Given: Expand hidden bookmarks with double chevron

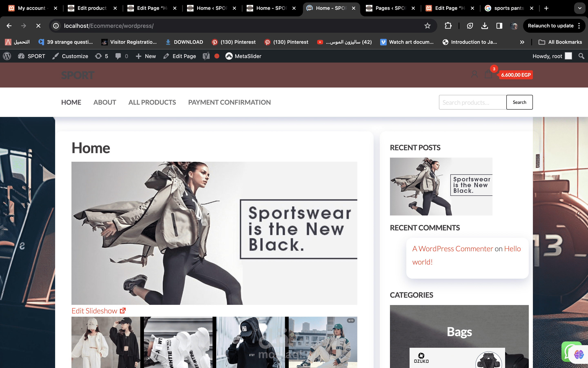Looking at the screenshot, I should click(x=522, y=42).
